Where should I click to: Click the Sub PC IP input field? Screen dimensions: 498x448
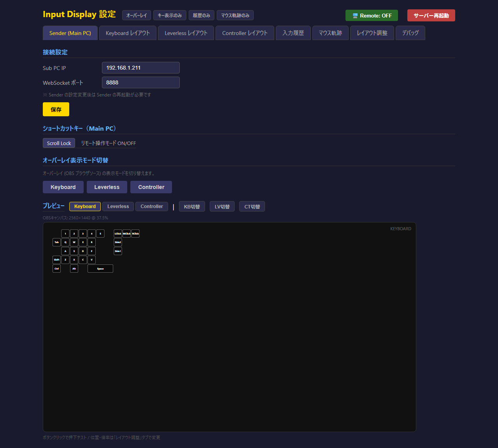point(140,68)
